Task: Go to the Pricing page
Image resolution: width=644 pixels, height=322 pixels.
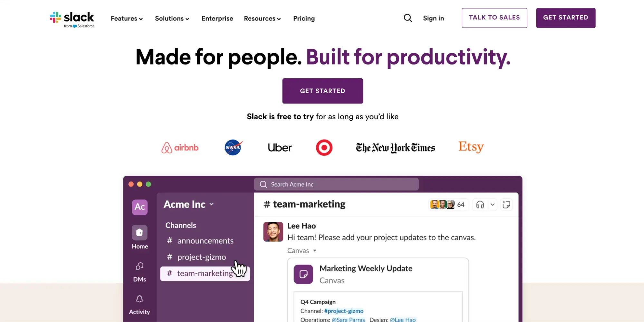Action: pos(304,19)
